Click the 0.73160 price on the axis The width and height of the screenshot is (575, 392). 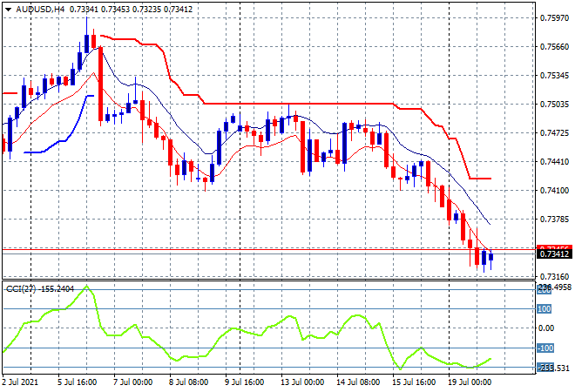552,276
